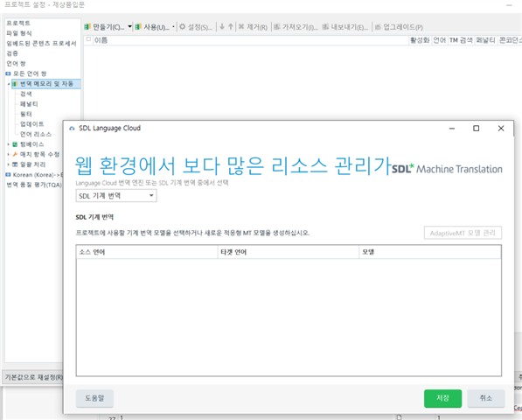The height and width of the screenshot is (420, 522).
Task: Select 일괄 처리 tree item
Action: (x=32, y=164)
